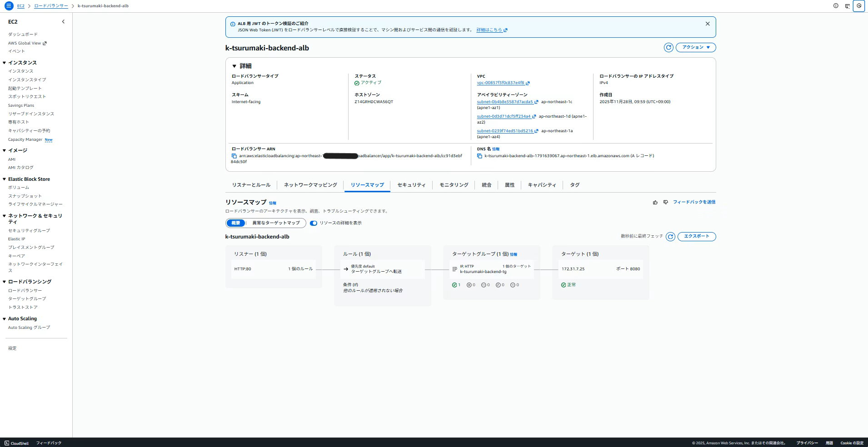Click the unhealthy targets count icon
The image size is (868, 447).
tap(469, 285)
